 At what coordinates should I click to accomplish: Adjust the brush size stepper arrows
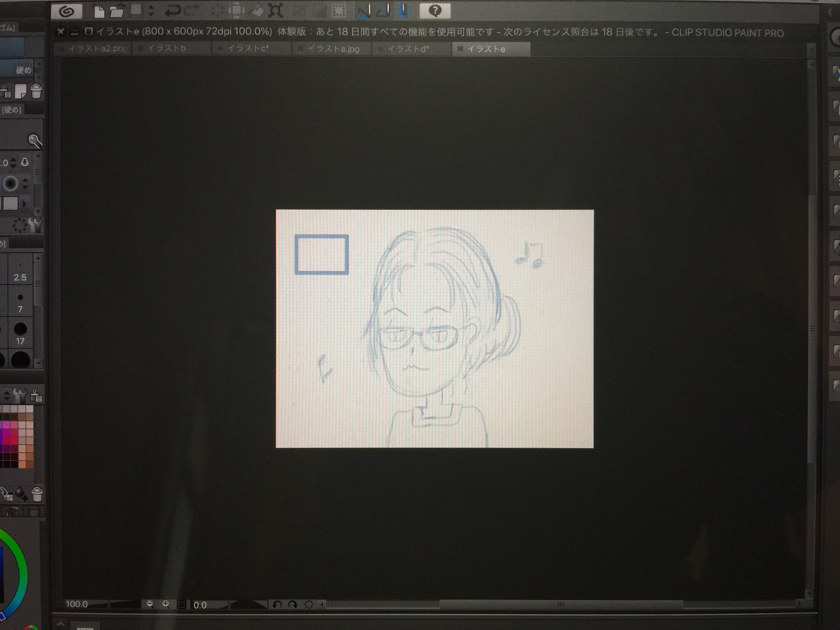pos(13,163)
